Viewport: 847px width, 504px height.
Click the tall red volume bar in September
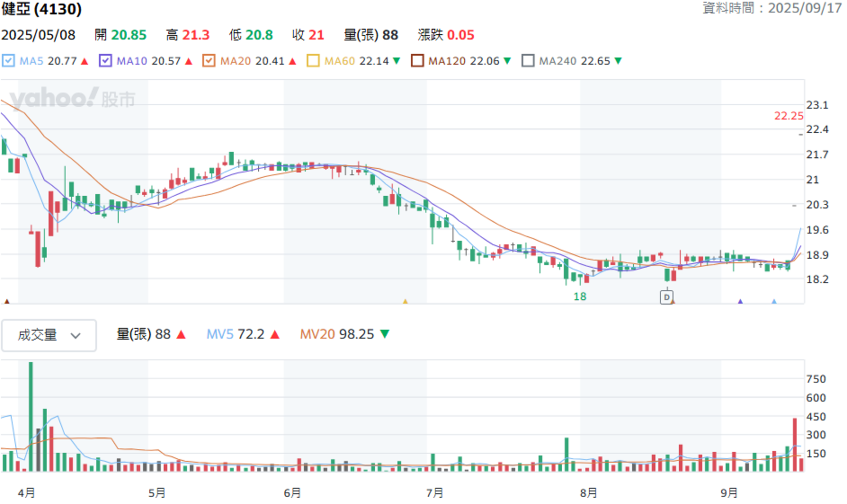click(795, 445)
